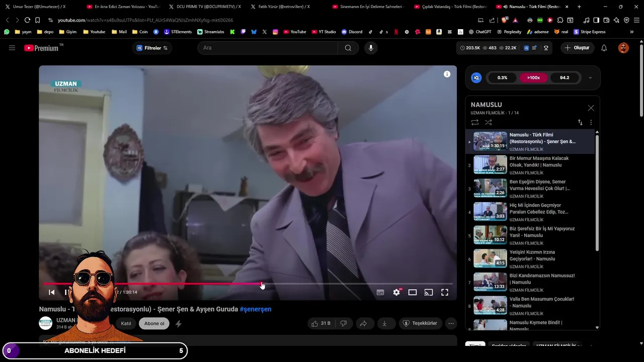Open 'Biz Şerefsiz Bir İş Mi Yapıyoruz' video
Image resolution: width=644 pixels, height=362 pixels.
click(530, 235)
